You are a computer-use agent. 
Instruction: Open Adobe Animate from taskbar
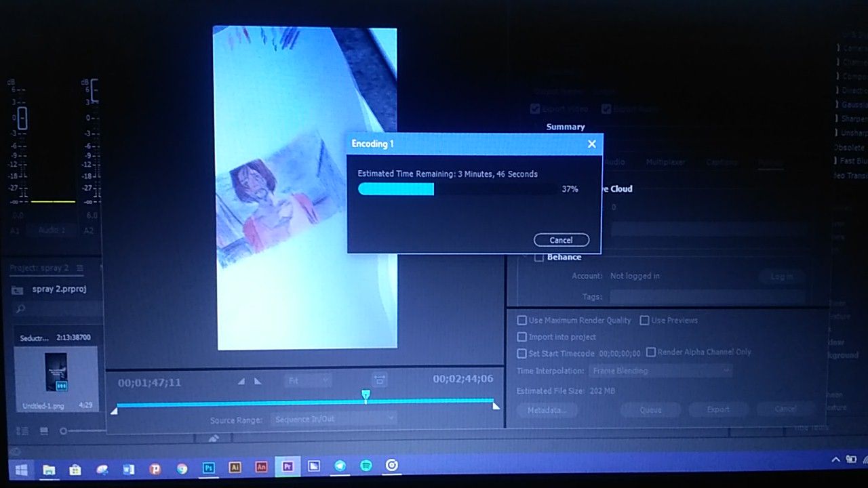pos(261,467)
